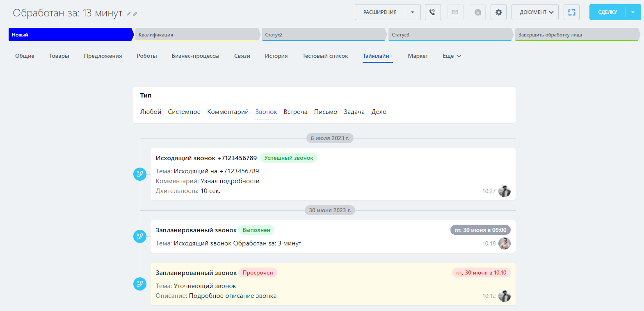Expand the ДОКУМЕНТ dropdown
This screenshot has height=311, width=644.
coord(535,12)
